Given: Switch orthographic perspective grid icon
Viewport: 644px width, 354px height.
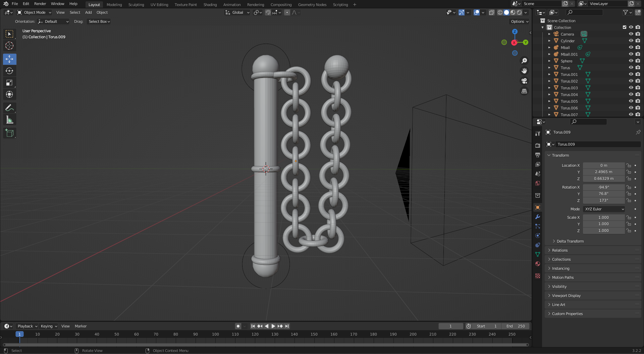Looking at the screenshot, I should coord(524,91).
